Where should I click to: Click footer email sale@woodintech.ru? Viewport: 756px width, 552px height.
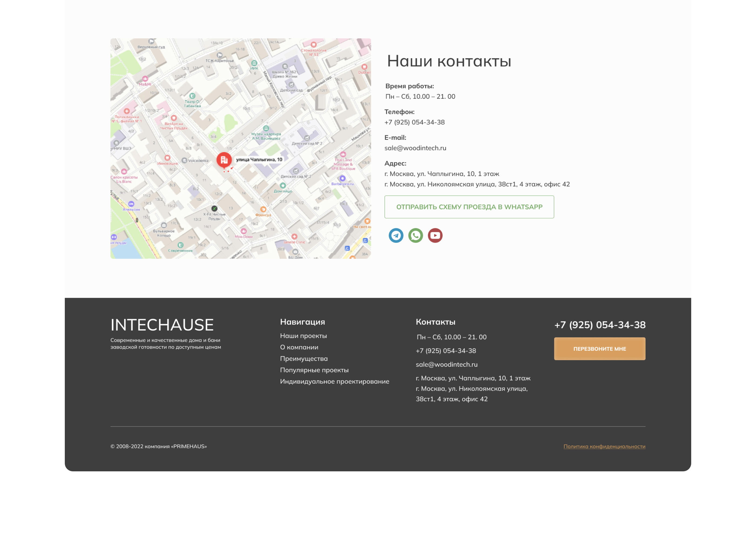coord(446,364)
